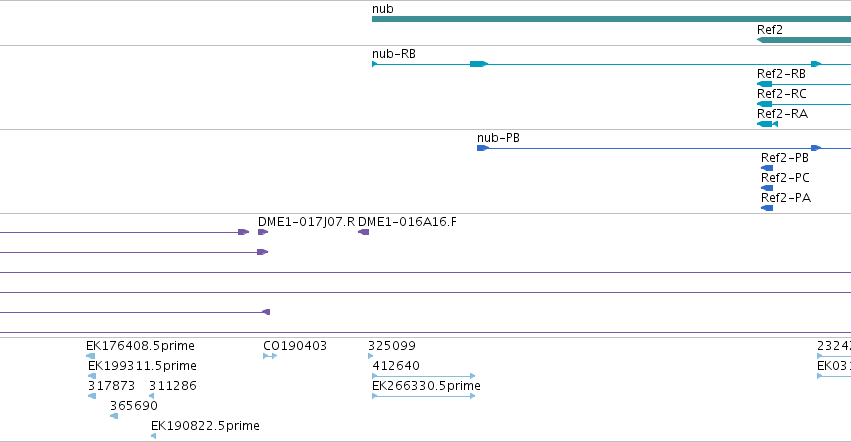Select the Ref2-PA protein label

click(x=786, y=198)
